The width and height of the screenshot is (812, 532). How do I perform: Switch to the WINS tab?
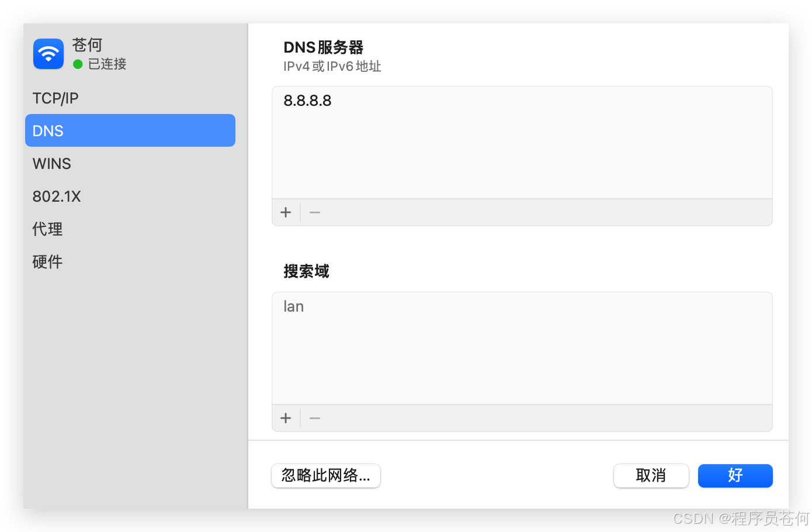(130, 164)
